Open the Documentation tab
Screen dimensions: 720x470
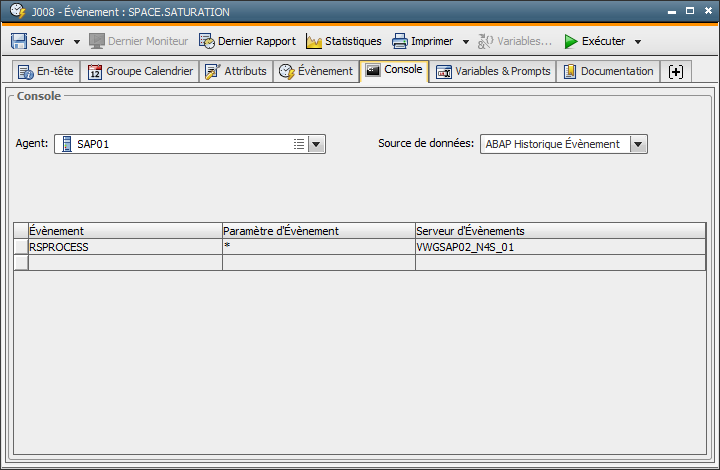pos(608,72)
